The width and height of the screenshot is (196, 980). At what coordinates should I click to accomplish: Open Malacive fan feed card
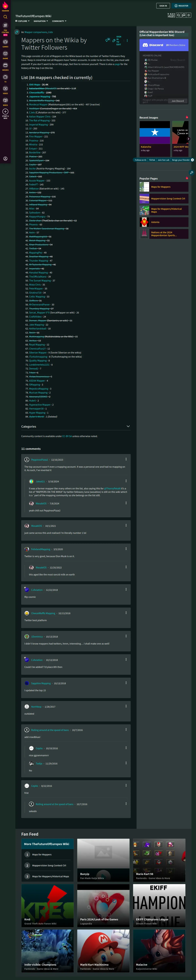pyautogui.click(x=159, y=951)
